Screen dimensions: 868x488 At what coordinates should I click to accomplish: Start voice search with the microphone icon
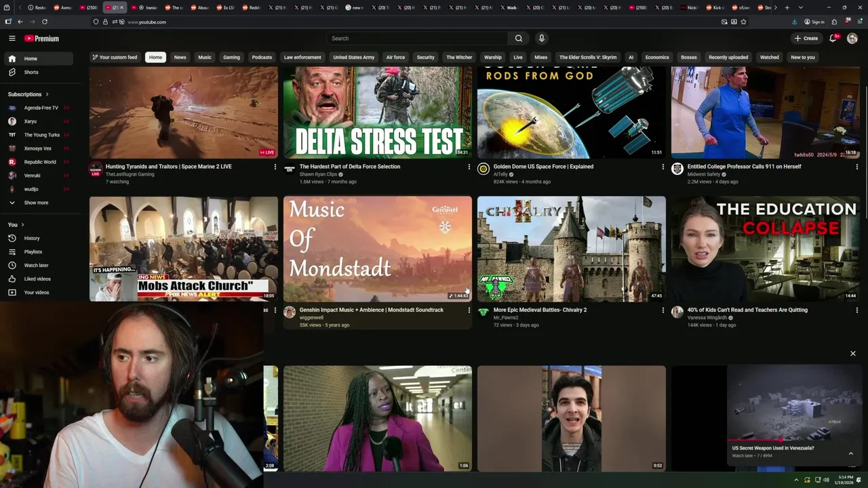tap(541, 39)
